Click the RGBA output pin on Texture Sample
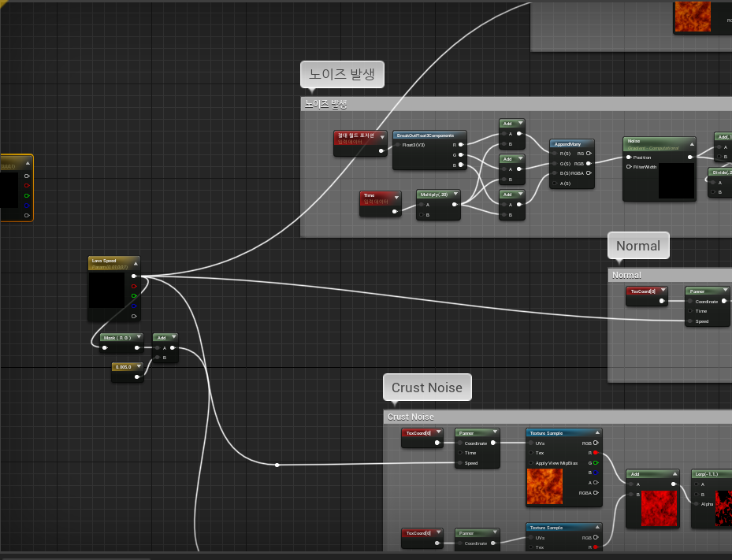Viewport: 732px width, 560px height. [x=596, y=493]
